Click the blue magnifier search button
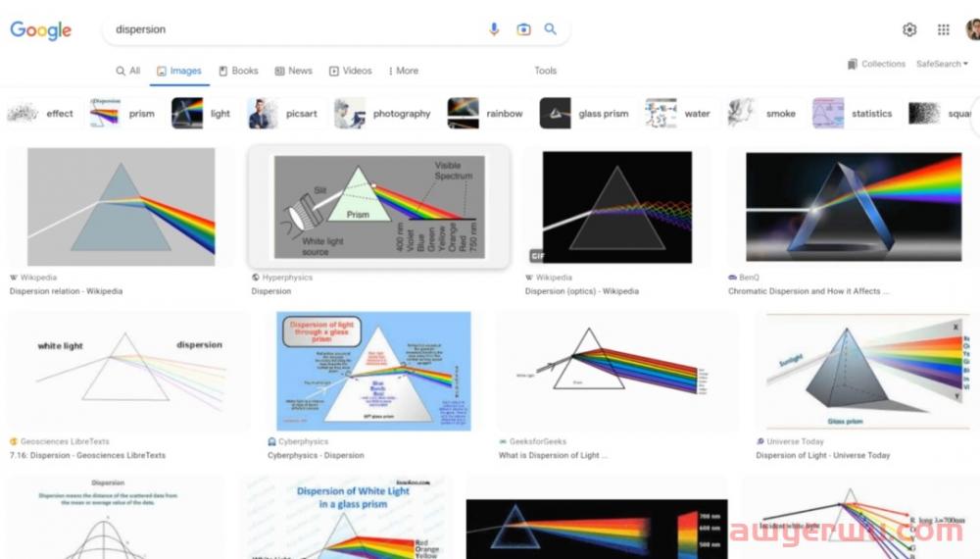Viewport: 980px width, 559px height. coord(550,29)
